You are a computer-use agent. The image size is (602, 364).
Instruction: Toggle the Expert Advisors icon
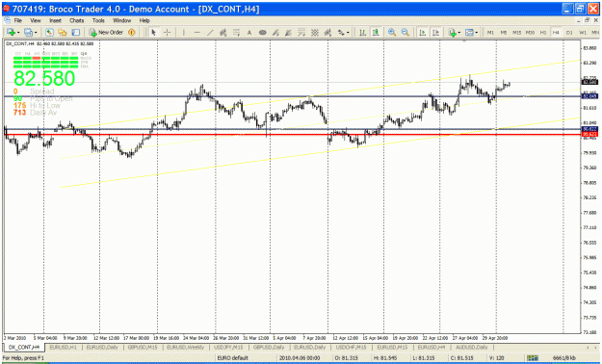132,33
